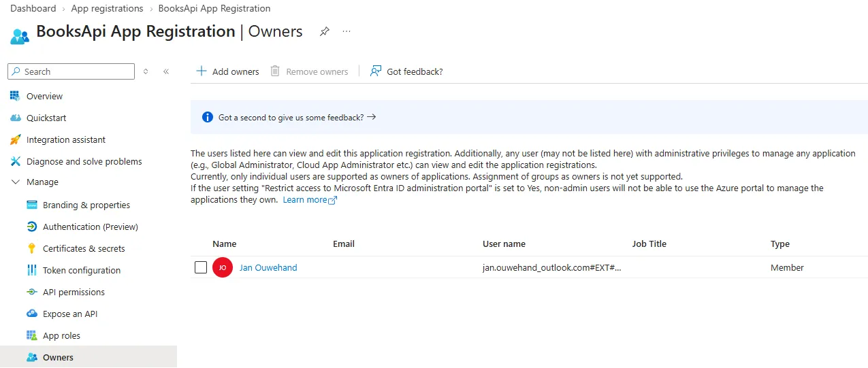868x368 pixels.
Task: Click the Branding & properties icon
Action: 31,205
